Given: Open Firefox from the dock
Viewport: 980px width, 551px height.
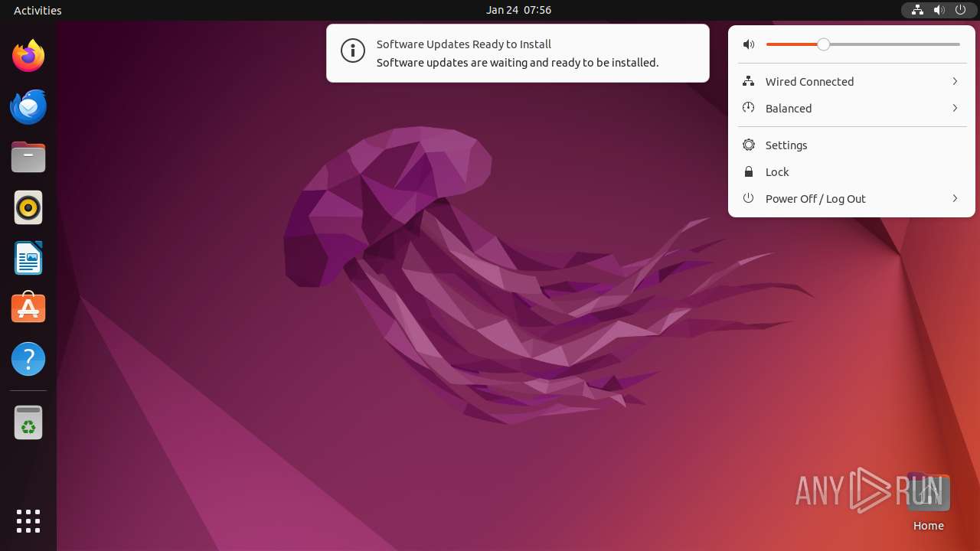Looking at the screenshot, I should 28,56.
